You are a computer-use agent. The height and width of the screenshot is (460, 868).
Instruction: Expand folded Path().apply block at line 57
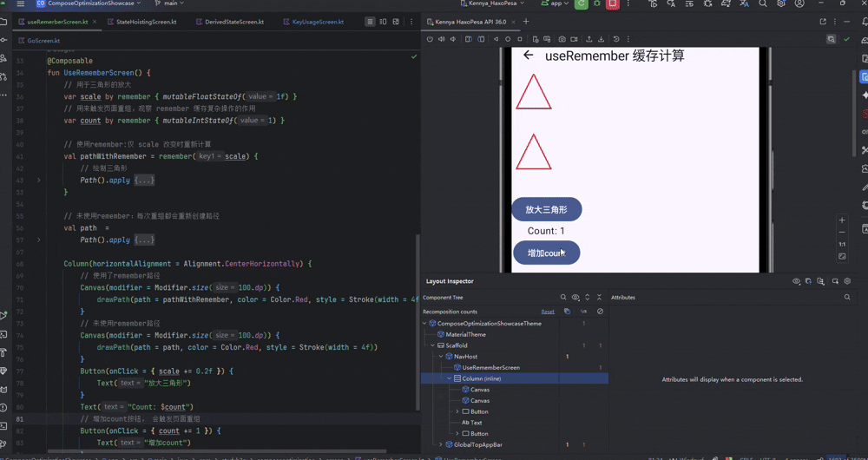tap(38, 240)
